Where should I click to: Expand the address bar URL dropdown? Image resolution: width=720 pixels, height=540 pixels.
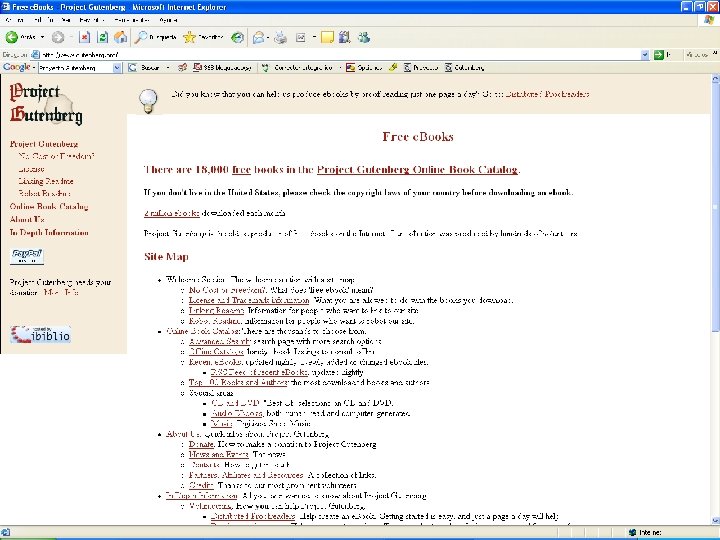[x=645, y=55]
